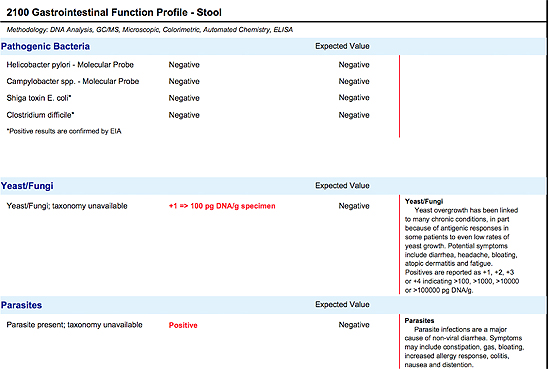Select 'Campylobacter spp. - Molecular Probe' row label
The height and width of the screenshot is (369, 550).
click(x=73, y=81)
